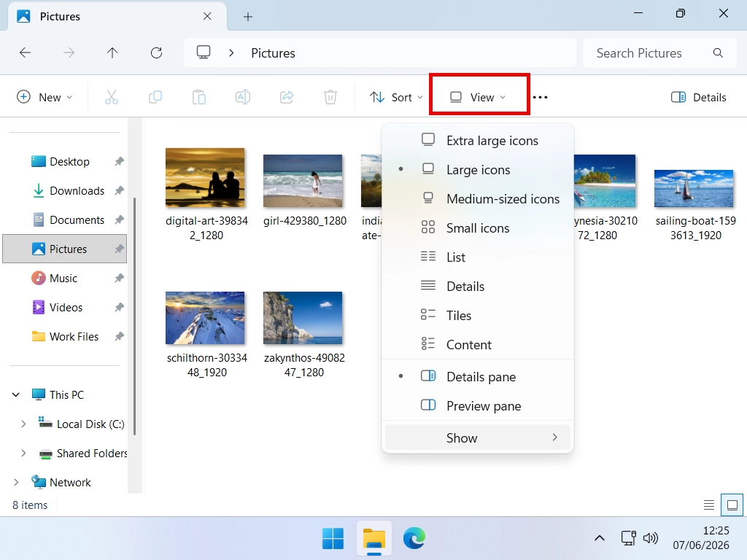Open the Sort dropdown
The image size is (747, 560).
click(x=396, y=97)
